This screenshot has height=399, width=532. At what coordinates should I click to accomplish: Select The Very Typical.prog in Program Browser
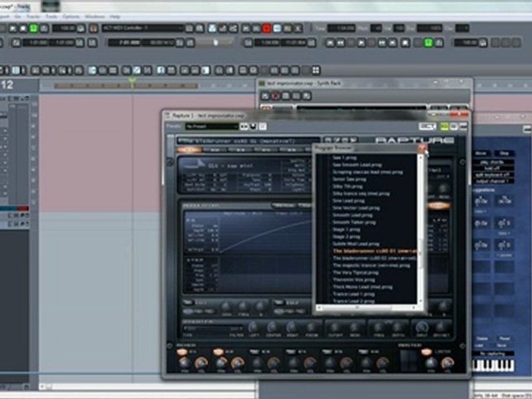(x=355, y=273)
